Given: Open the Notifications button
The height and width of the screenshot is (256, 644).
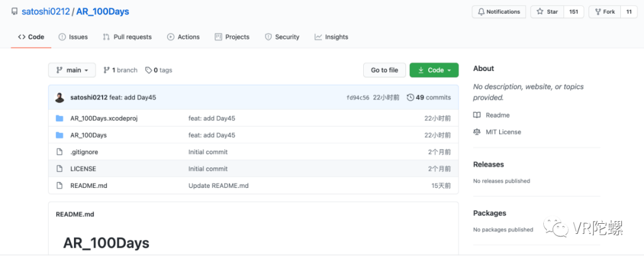Looking at the screenshot, I should (499, 12).
